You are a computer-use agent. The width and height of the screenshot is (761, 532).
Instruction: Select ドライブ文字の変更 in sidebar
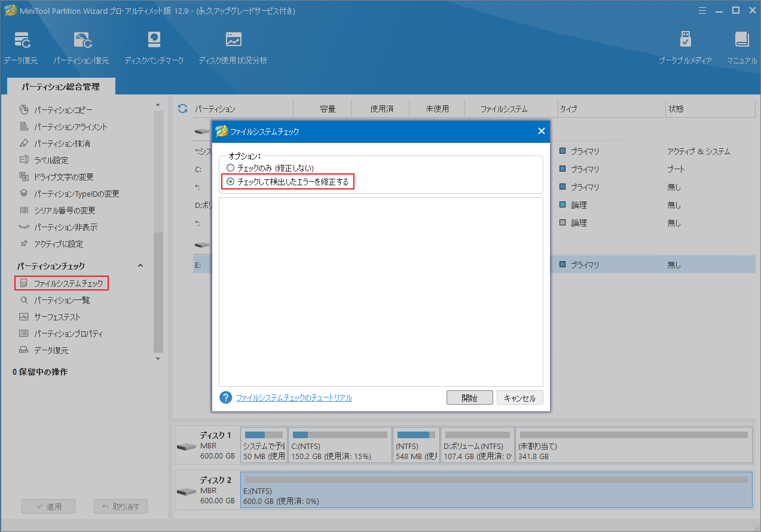point(56,177)
